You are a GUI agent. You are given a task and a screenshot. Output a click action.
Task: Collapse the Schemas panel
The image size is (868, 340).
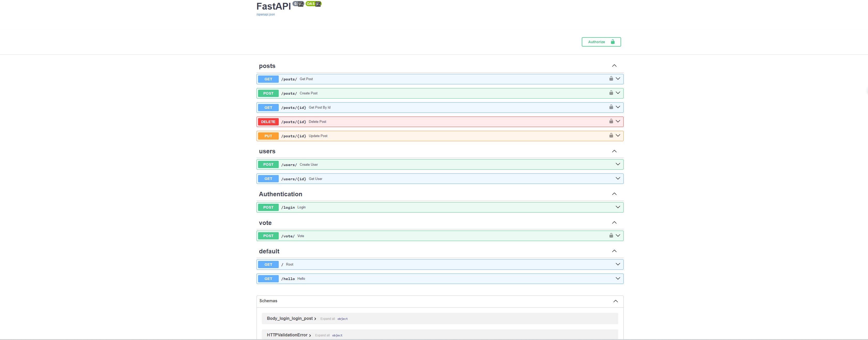click(x=616, y=301)
